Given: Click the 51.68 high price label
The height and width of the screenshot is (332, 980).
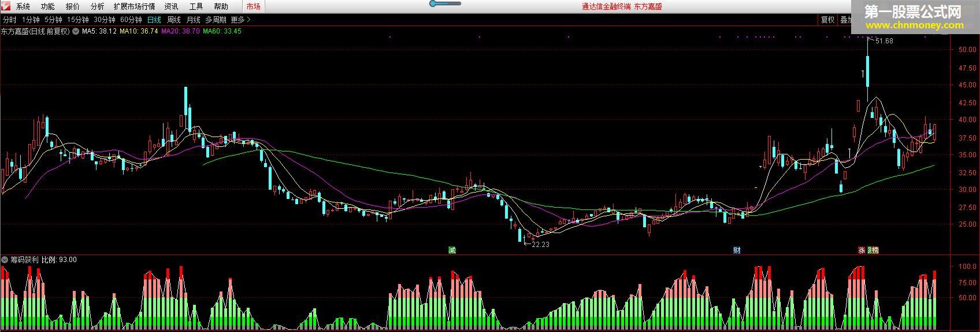Looking at the screenshot, I should click(x=884, y=41).
